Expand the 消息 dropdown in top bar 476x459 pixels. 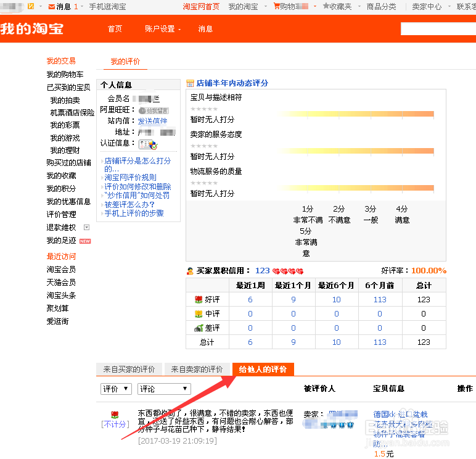coord(82,6)
